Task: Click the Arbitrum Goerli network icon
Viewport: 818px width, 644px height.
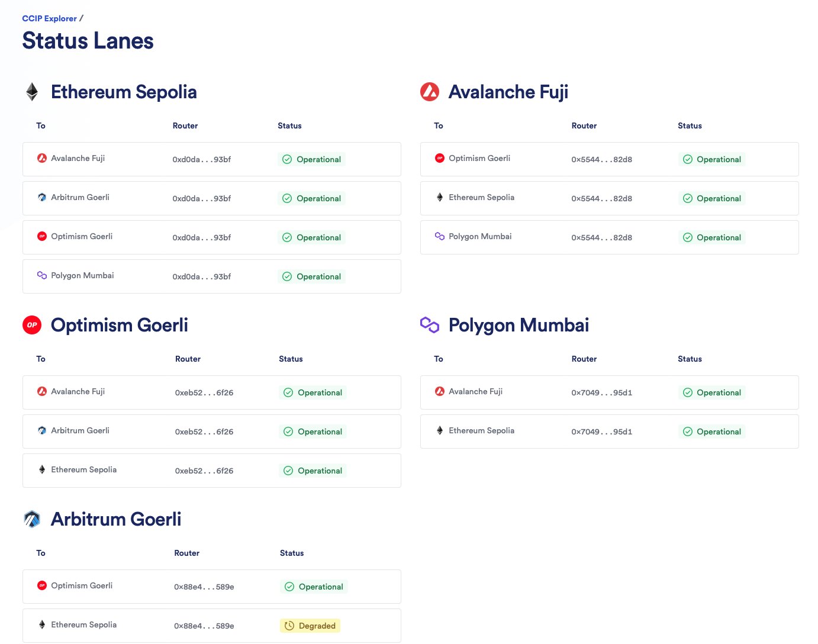Action: point(31,519)
